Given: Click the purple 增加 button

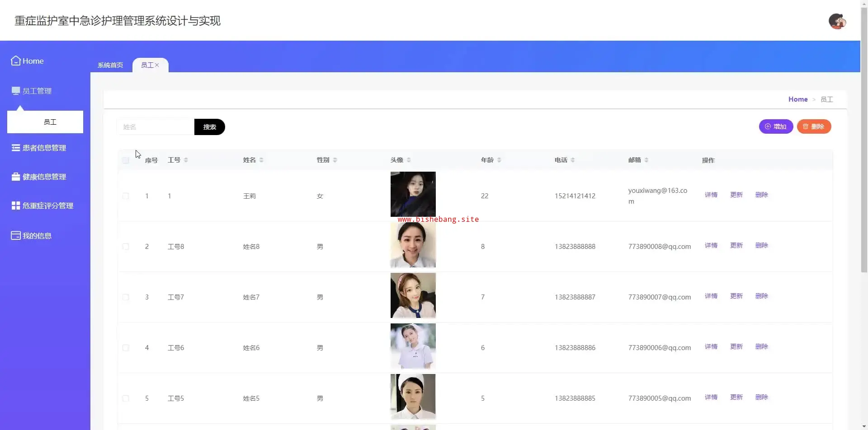Looking at the screenshot, I should 776,126.
